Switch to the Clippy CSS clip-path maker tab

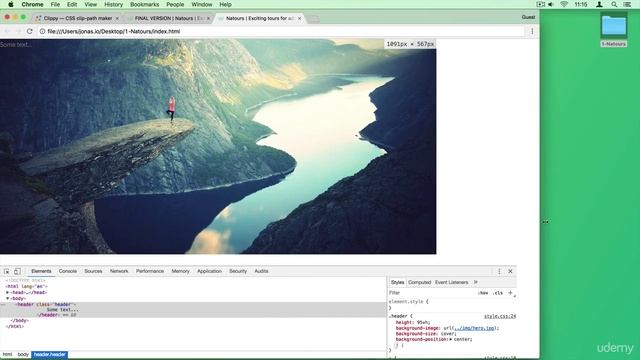(77, 18)
